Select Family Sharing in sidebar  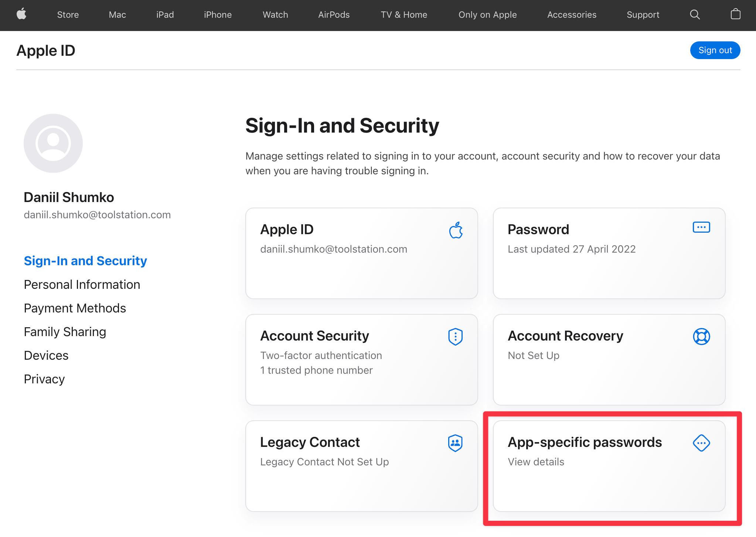65,332
